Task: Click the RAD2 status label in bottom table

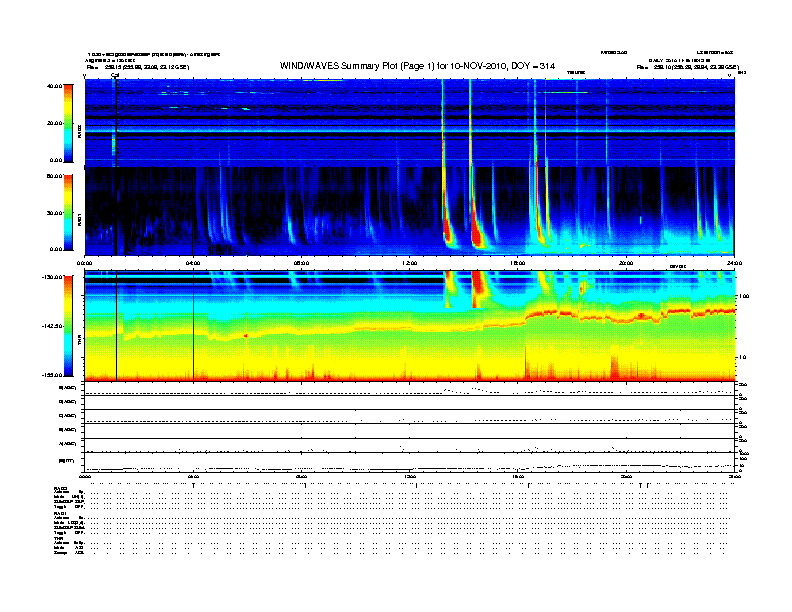Action: (60, 487)
